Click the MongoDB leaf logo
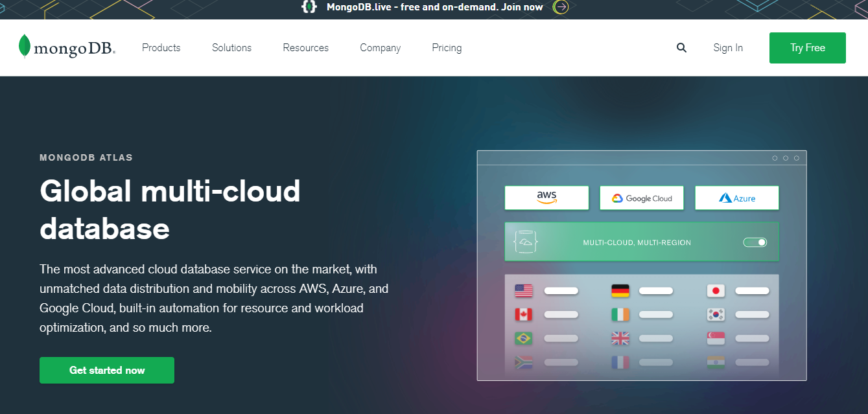 point(25,47)
